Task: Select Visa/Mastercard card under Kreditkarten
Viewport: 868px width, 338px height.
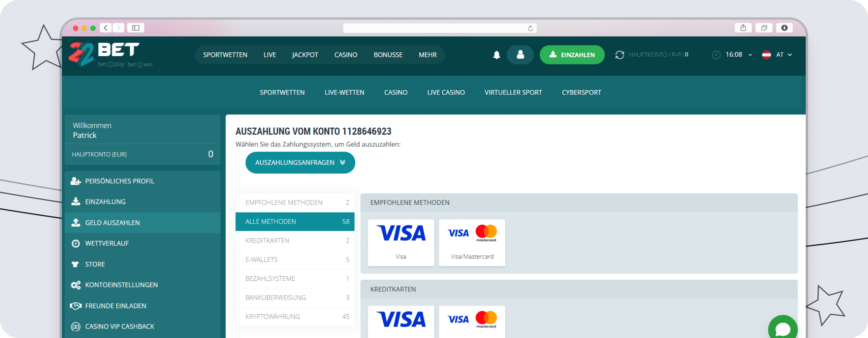Action: 472,322
